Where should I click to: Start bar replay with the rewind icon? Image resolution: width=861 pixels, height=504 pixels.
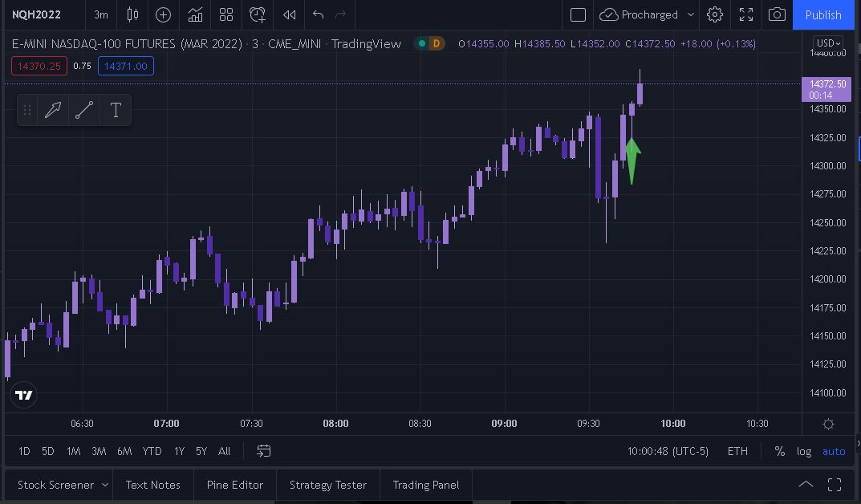click(289, 14)
